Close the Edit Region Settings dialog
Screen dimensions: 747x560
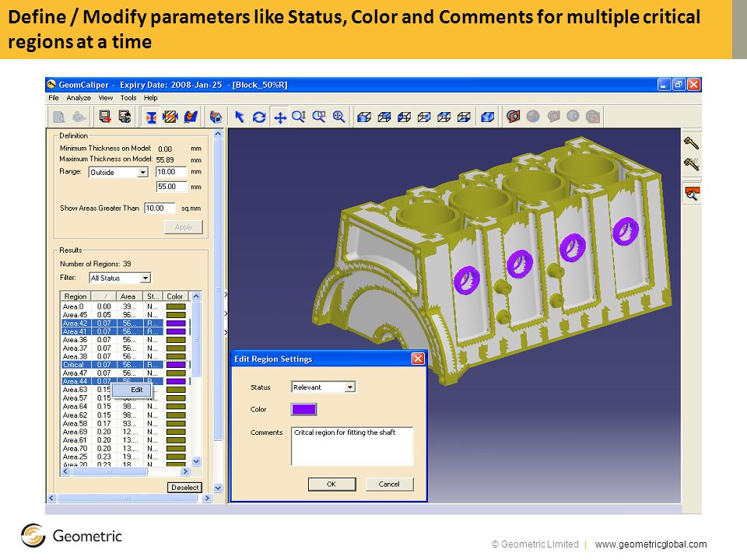click(x=418, y=359)
